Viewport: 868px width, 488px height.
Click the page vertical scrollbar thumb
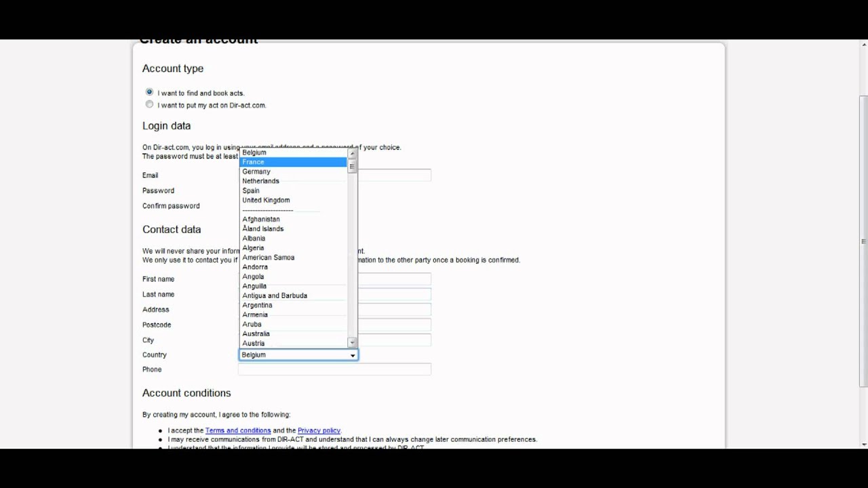pos(863,241)
